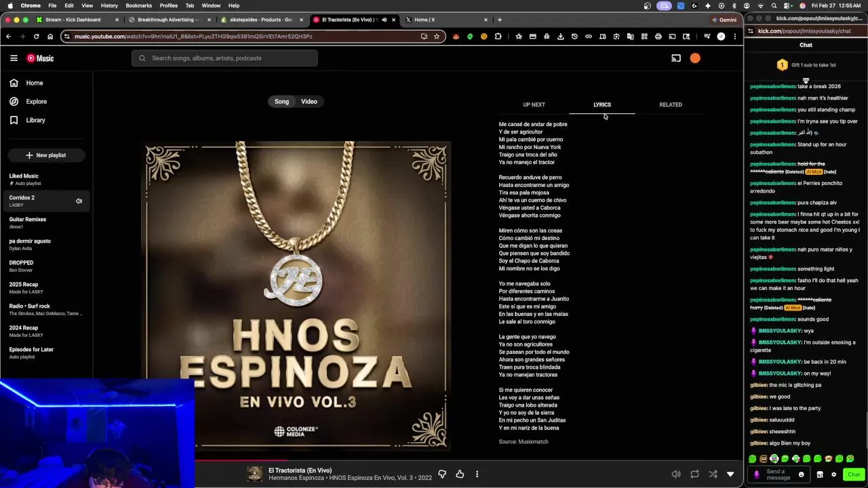
Task: Switch to Song mode
Action: (281, 102)
